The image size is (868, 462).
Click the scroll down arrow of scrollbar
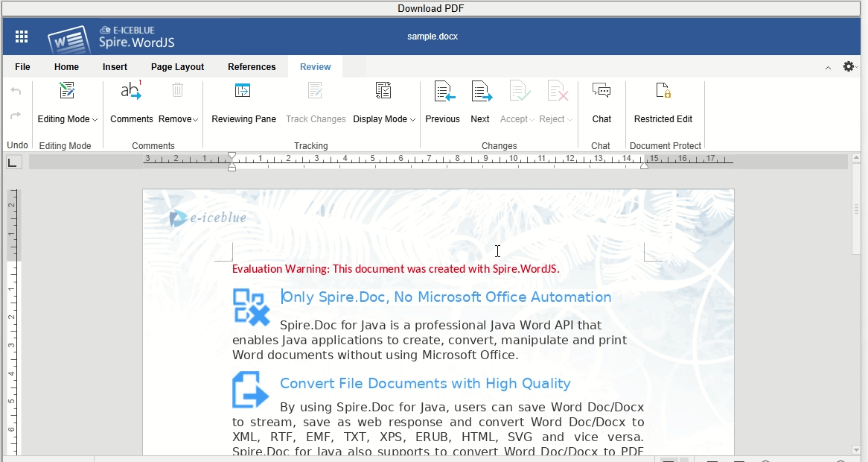[856, 450]
